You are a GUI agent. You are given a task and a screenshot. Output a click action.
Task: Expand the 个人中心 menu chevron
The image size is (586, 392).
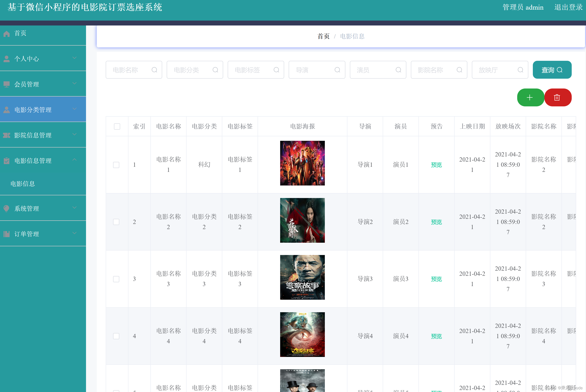tap(74, 58)
